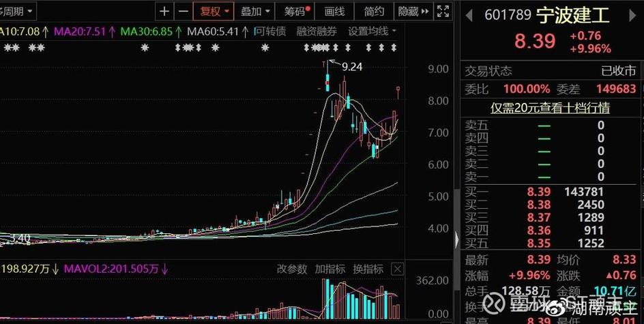Toggle 融资融券 margin trading overlay
Image resolution: width=644 pixels, height=324 pixels.
317,31
